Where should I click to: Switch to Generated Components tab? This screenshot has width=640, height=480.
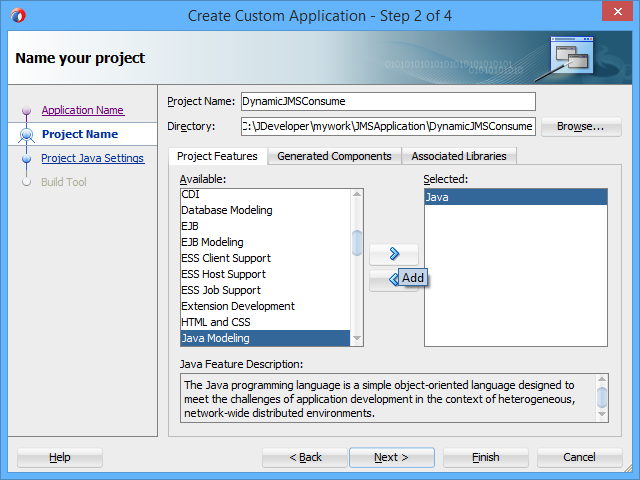(x=334, y=156)
